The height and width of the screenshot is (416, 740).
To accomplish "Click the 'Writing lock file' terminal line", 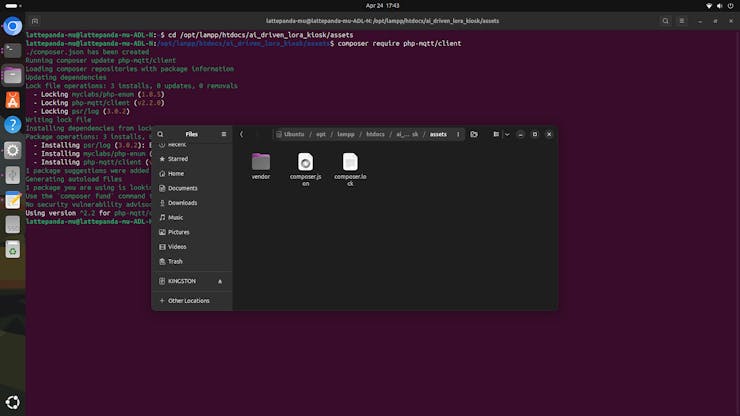I will coord(59,120).
